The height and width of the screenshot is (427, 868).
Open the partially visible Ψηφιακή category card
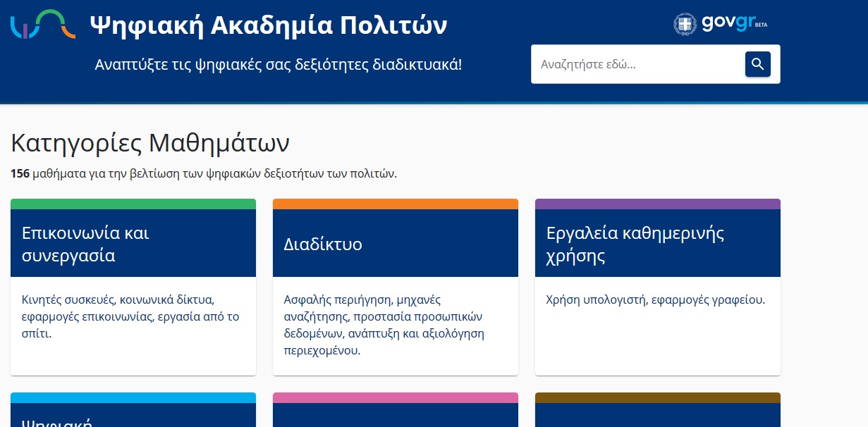133,410
